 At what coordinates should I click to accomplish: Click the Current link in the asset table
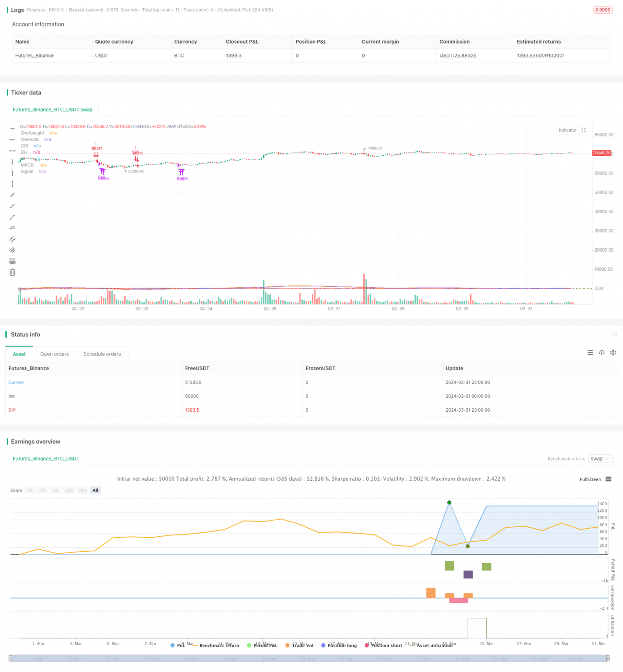pos(16,382)
